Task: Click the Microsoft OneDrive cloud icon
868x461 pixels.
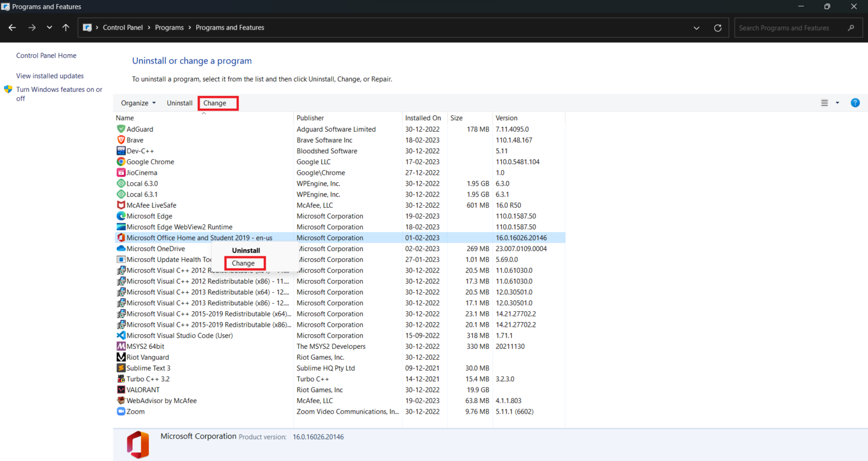Action: tap(121, 249)
